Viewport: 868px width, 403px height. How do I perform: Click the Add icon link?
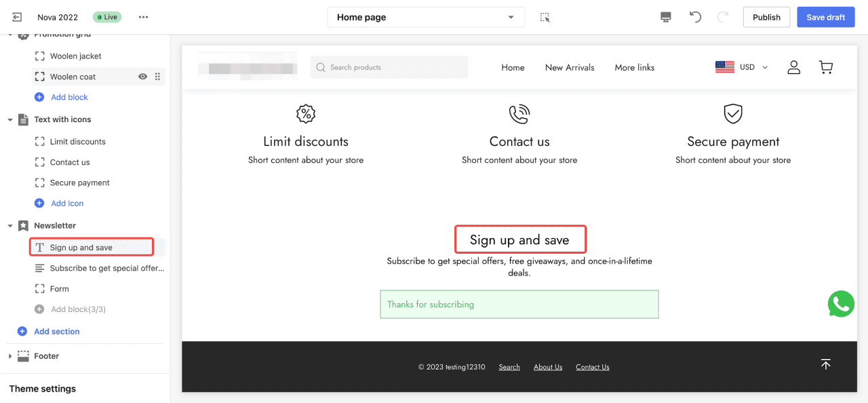tap(68, 203)
